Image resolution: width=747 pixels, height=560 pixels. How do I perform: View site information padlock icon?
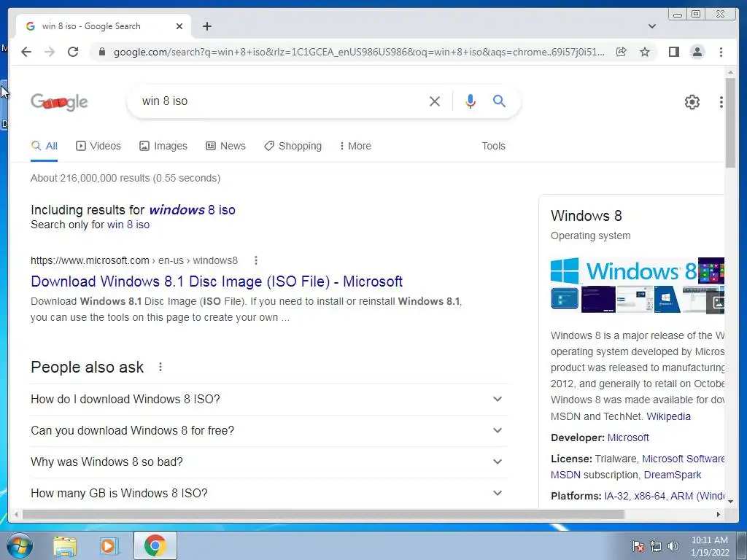point(101,52)
